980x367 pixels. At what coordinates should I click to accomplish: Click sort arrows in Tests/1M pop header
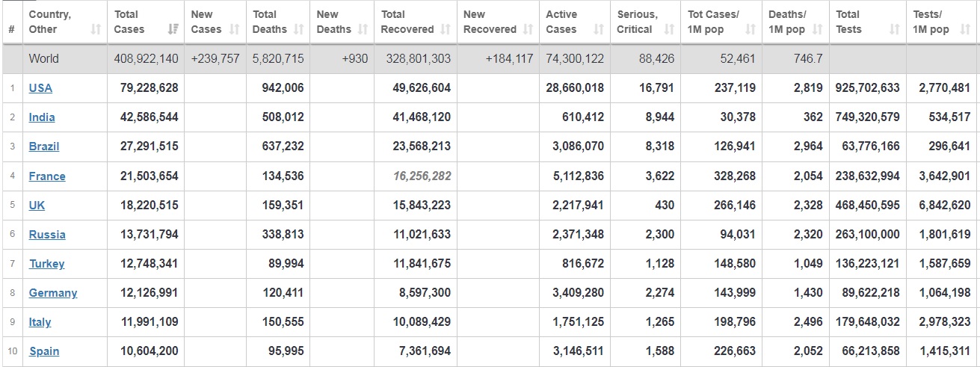(x=964, y=30)
